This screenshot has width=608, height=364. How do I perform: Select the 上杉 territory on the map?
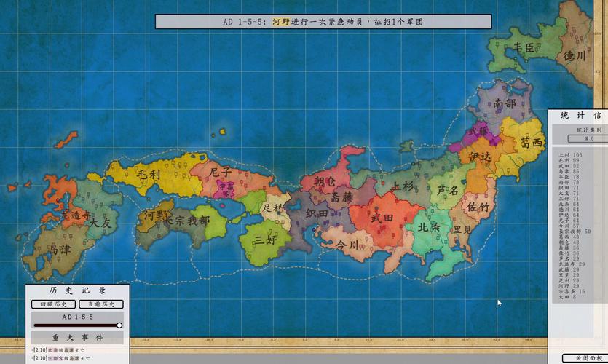click(x=403, y=186)
